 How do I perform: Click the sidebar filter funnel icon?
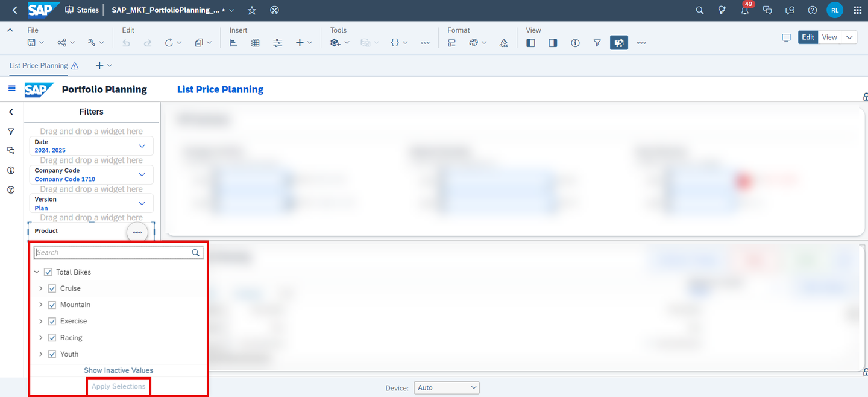click(11, 132)
